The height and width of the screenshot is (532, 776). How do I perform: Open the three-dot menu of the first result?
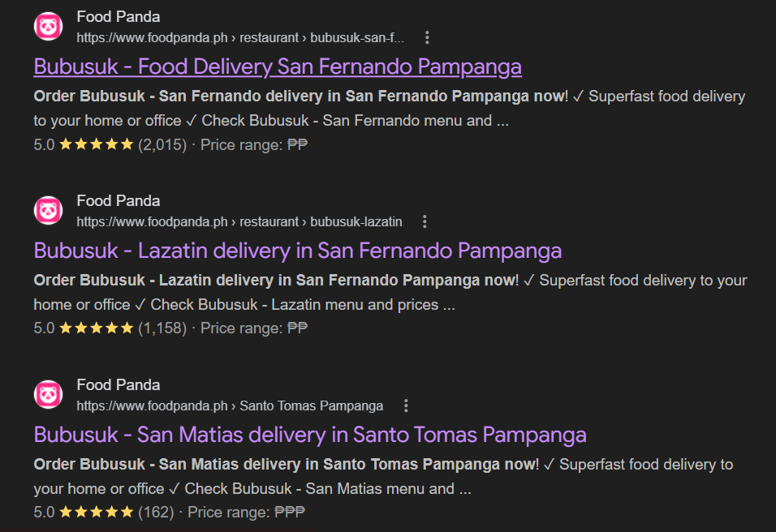427,36
